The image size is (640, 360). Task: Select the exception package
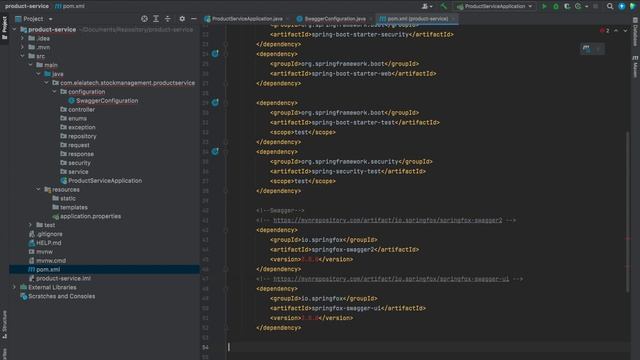point(78,127)
